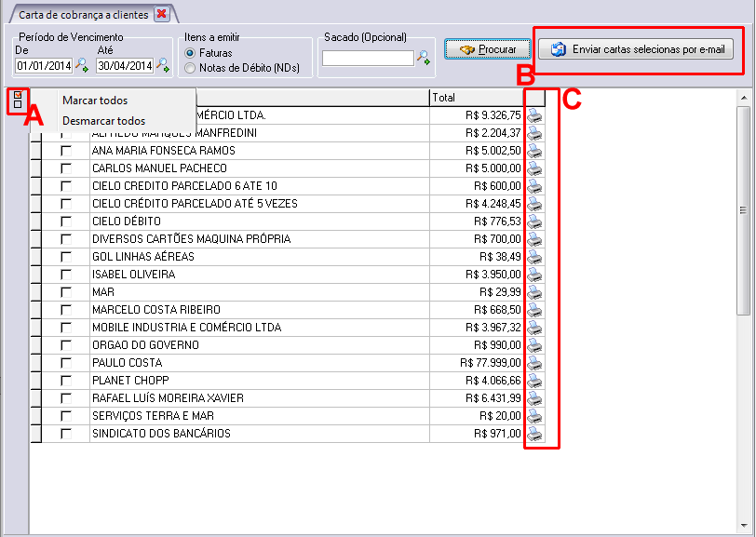Tick checkbox for CIELO DÉBITO
Viewport: 756px width, 537px height.
point(66,222)
